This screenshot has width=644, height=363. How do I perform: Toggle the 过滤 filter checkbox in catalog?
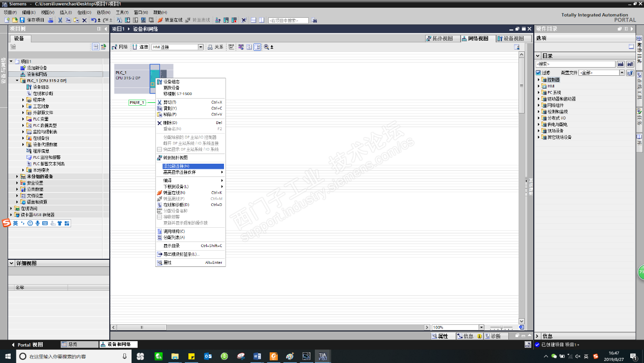tap(538, 73)
